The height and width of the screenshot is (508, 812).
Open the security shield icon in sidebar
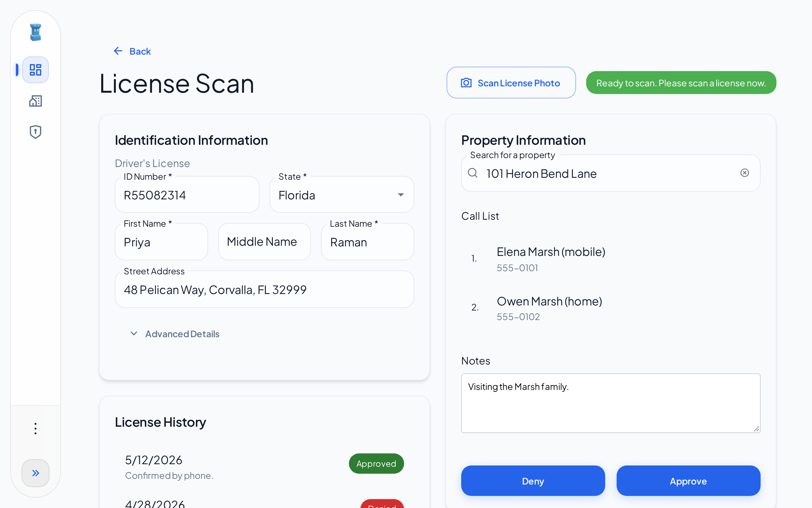[36, 132]
